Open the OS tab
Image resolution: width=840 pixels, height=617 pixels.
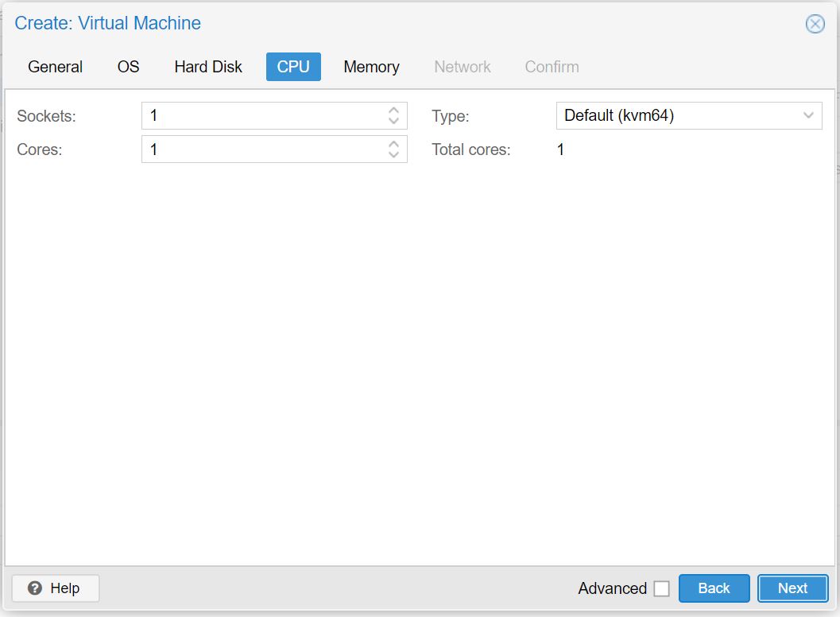click(x=126, y=67)
